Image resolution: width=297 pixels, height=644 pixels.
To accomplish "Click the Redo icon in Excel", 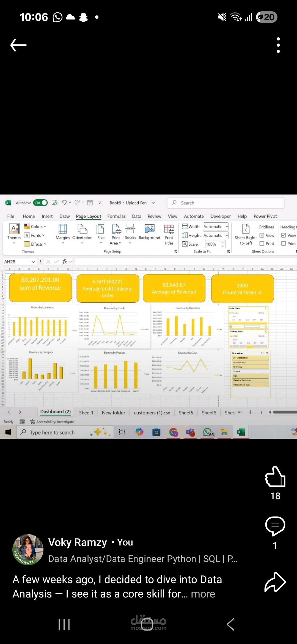I will point(77,203).
